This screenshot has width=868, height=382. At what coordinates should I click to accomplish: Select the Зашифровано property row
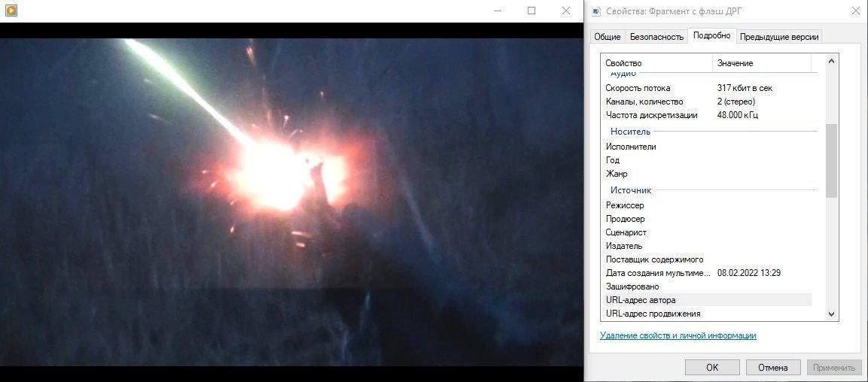[x=708, y=287]
